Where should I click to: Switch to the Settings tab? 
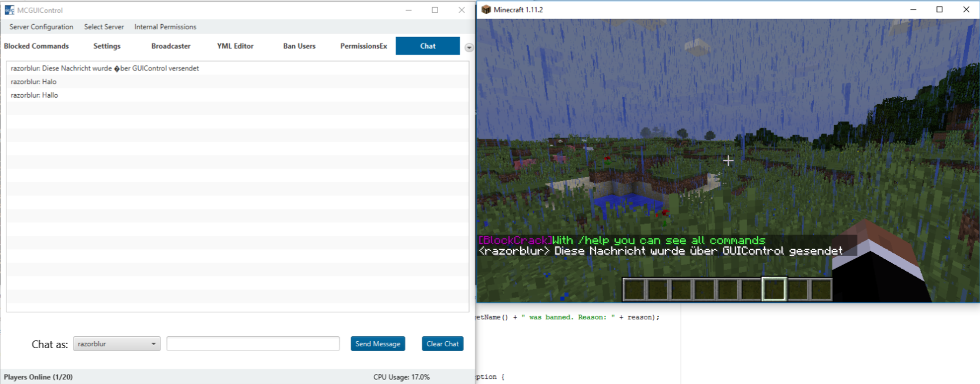pos(107,46)
